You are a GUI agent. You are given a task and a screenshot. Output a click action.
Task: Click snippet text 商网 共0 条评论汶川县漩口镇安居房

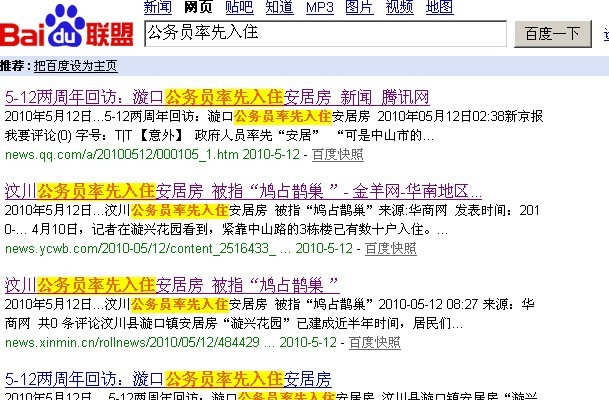tap(111, 323)
